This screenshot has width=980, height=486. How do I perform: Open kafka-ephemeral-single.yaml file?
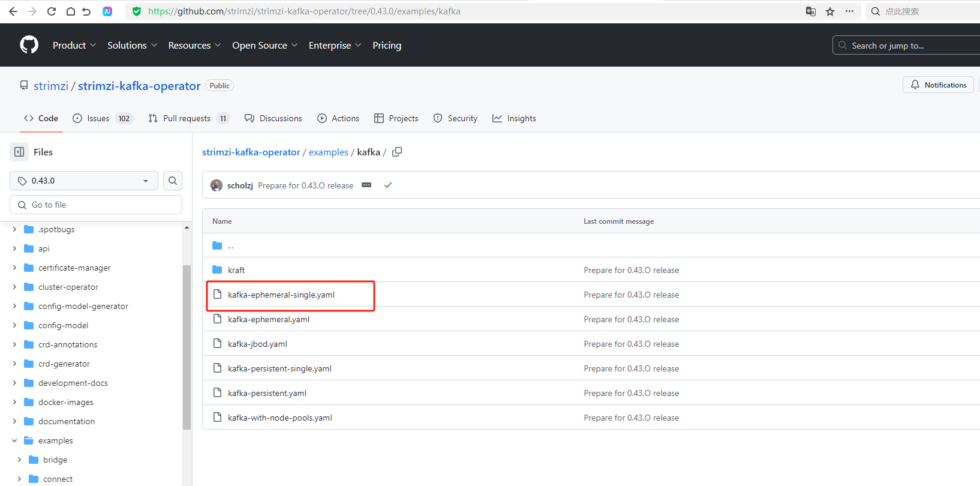click(x=281, y=295)
